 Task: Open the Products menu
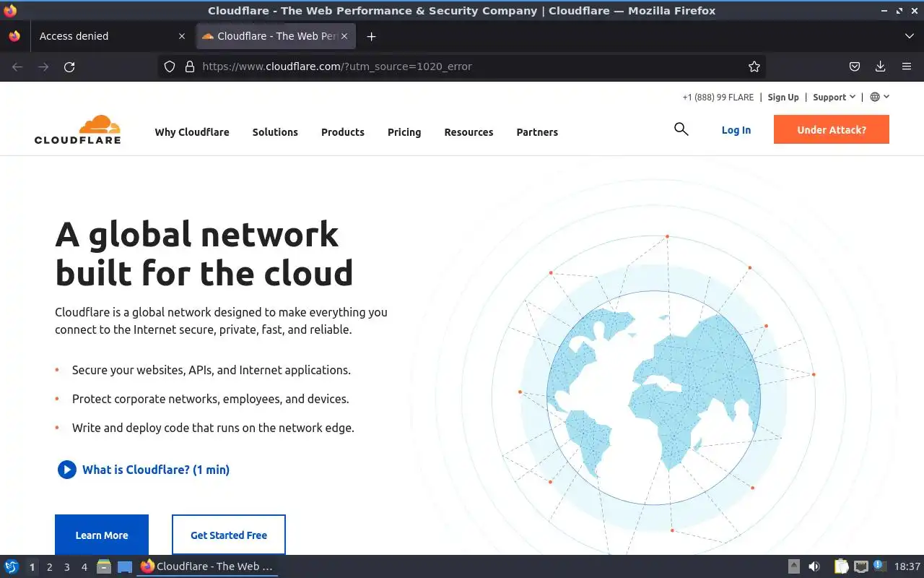343,132
